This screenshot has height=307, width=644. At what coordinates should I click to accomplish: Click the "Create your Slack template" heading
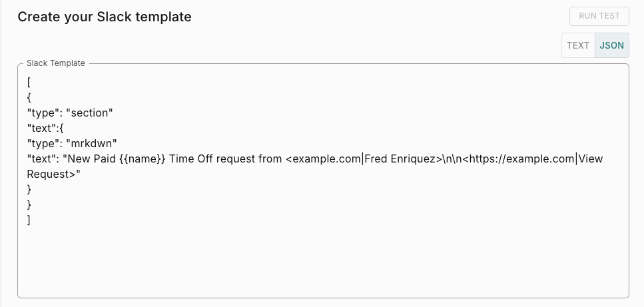click(x=105, y=17)
